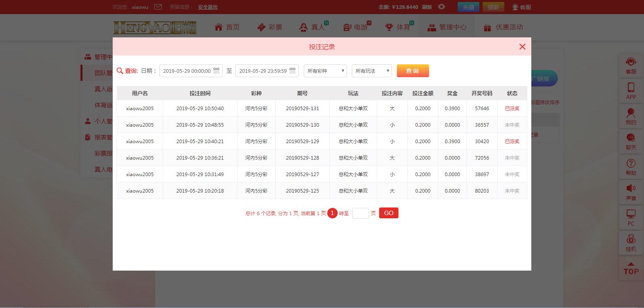This screenshot has height=308, width=644.
Task: Click 未中奖 status for period 130
Action: [x=512, y=125]
